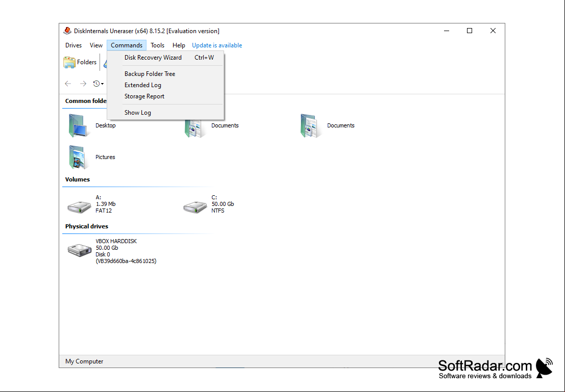Viewport: 565px width, 392px height.
Task: Choose Disk Recovery Wizard from the menu
Action: pos(166,58)
